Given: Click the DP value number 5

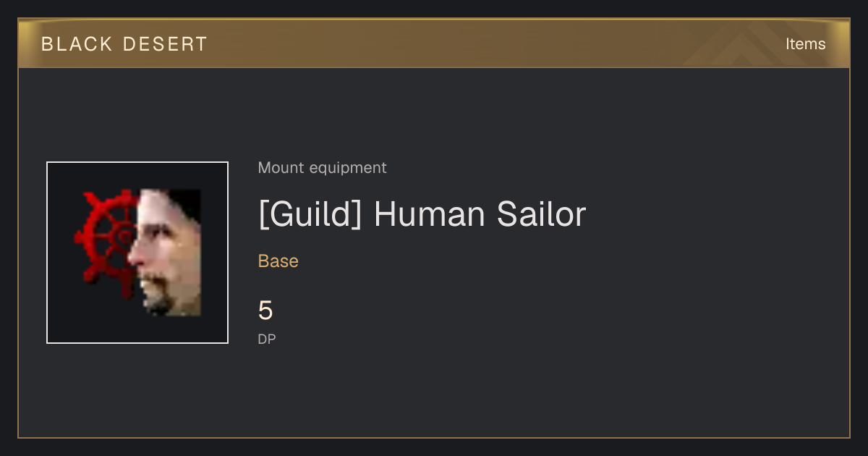Looking at the screenshot, I should 265,311.
